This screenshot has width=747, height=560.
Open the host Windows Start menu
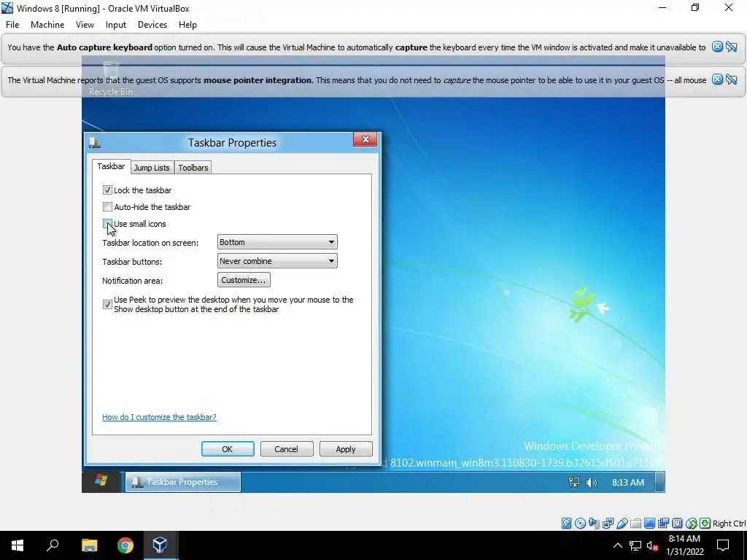pos(18,545)
